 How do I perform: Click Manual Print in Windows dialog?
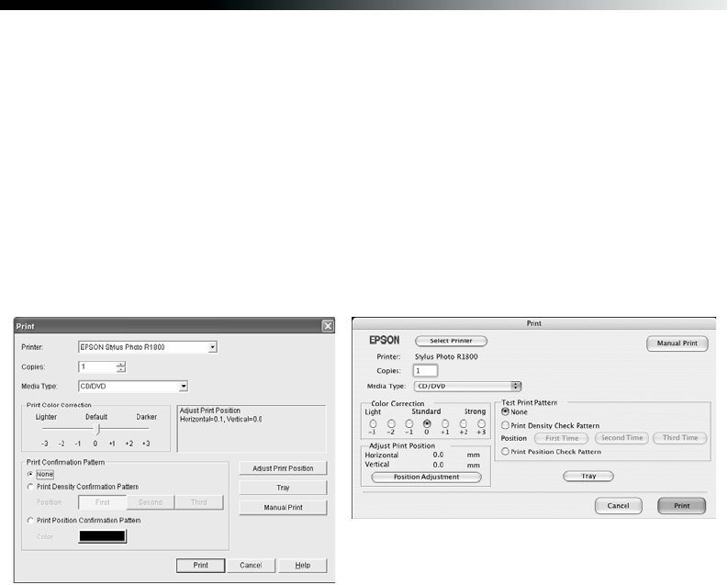pyautogui.click(x=283, y=508)
